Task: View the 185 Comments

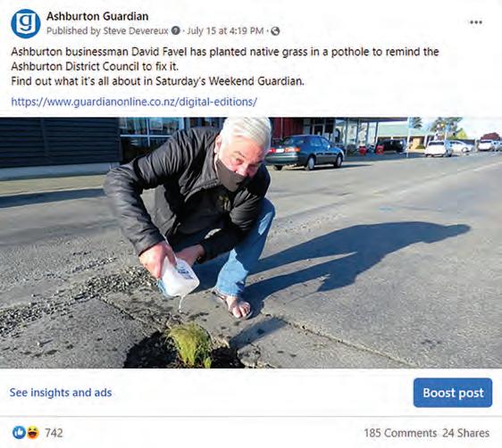Action: point(400,433)
